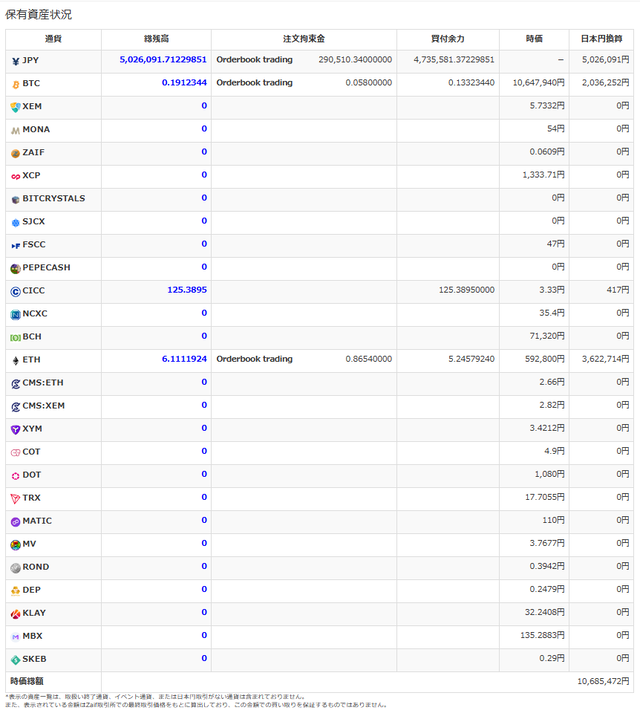Select ETH locked amount 0.86540000
This screenshot has width=640, height=716.
tap(369, 359)
